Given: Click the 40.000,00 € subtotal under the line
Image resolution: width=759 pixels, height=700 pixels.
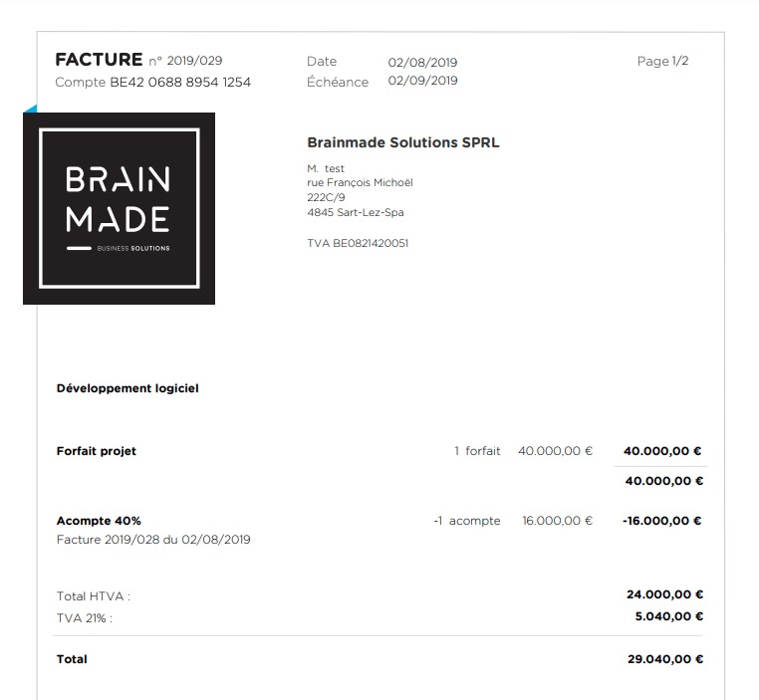Looking at the screenshot, I should [663, 481].
